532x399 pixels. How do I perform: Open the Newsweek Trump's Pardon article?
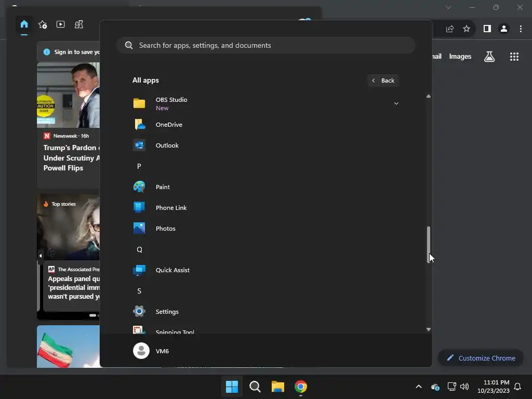68,125
